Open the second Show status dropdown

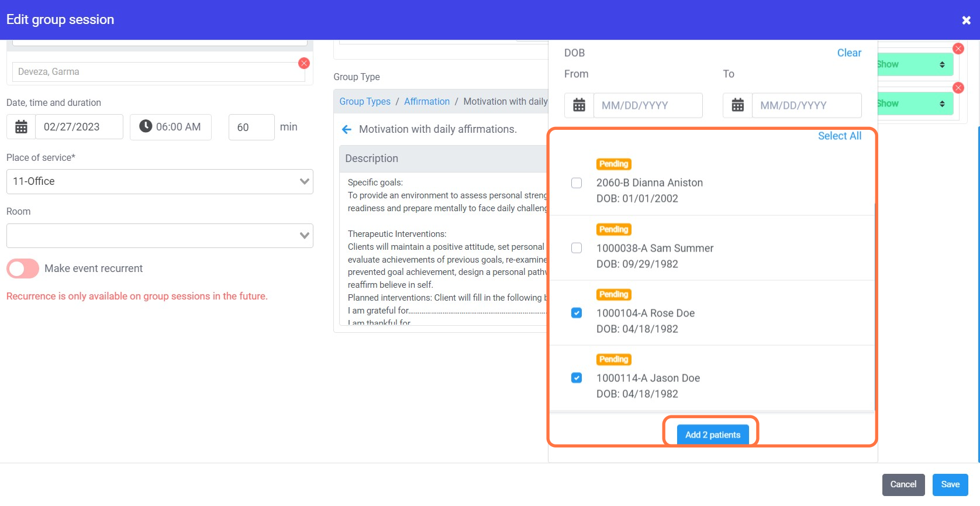click(x=915, y=104)
